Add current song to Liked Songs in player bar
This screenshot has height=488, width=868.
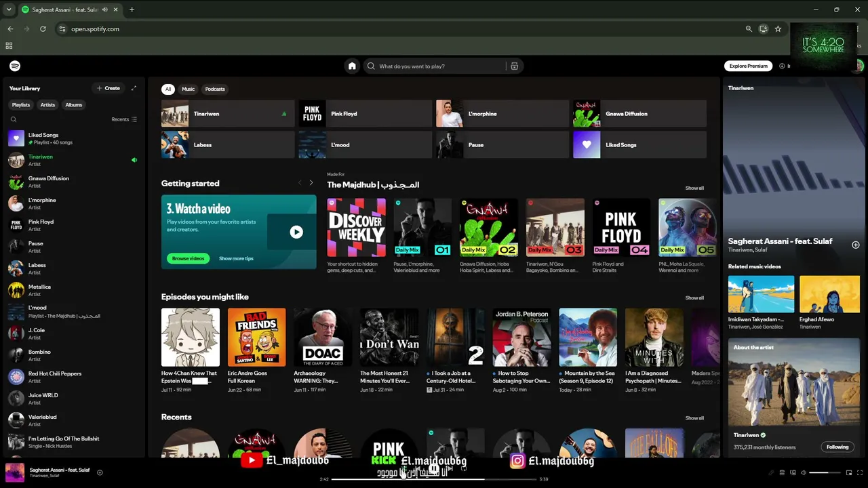[100, 472]
